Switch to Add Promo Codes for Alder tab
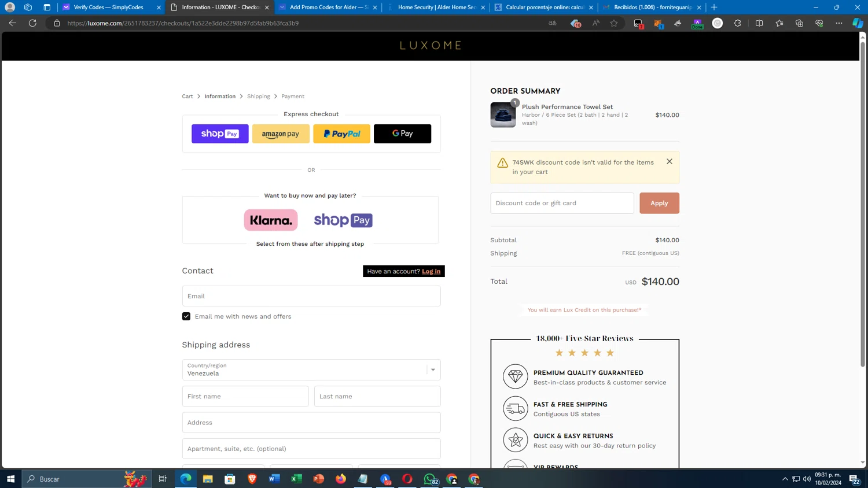This screenshot has width=868, height=488. point(328,8)
